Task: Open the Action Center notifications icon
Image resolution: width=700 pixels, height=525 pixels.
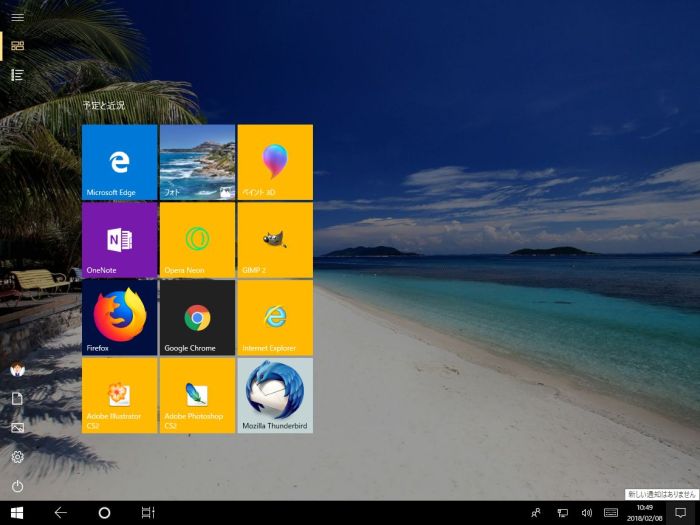Action: coord(680,512)
